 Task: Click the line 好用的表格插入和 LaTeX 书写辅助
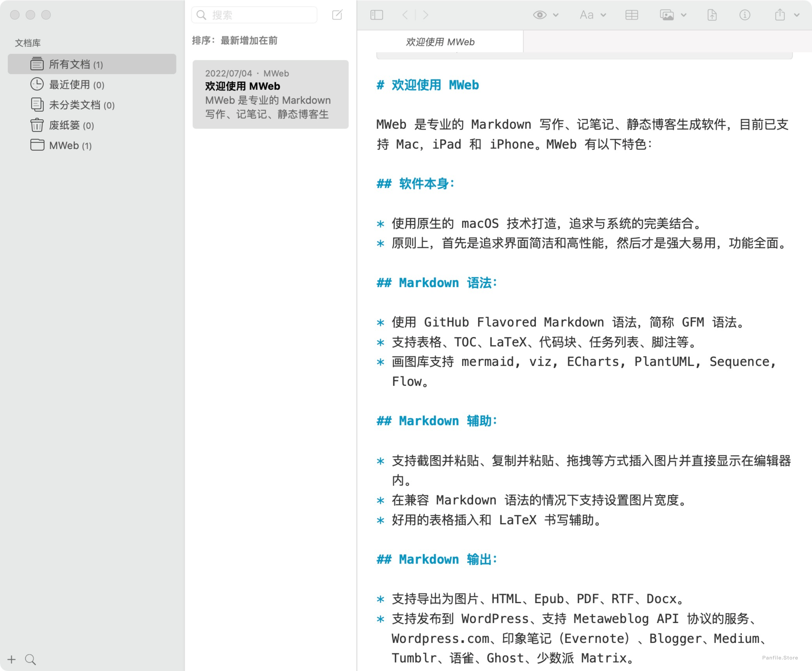click(497, 520)
